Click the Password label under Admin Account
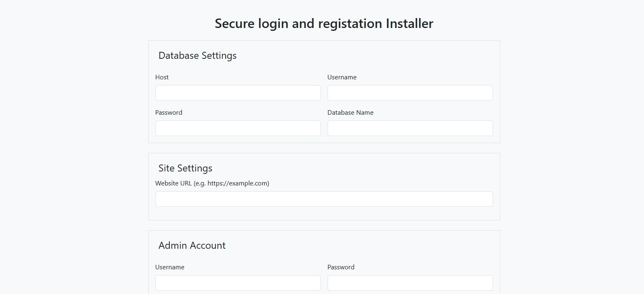Image resolution: width=644 pixels, height=294 pixels. (341, 267)
